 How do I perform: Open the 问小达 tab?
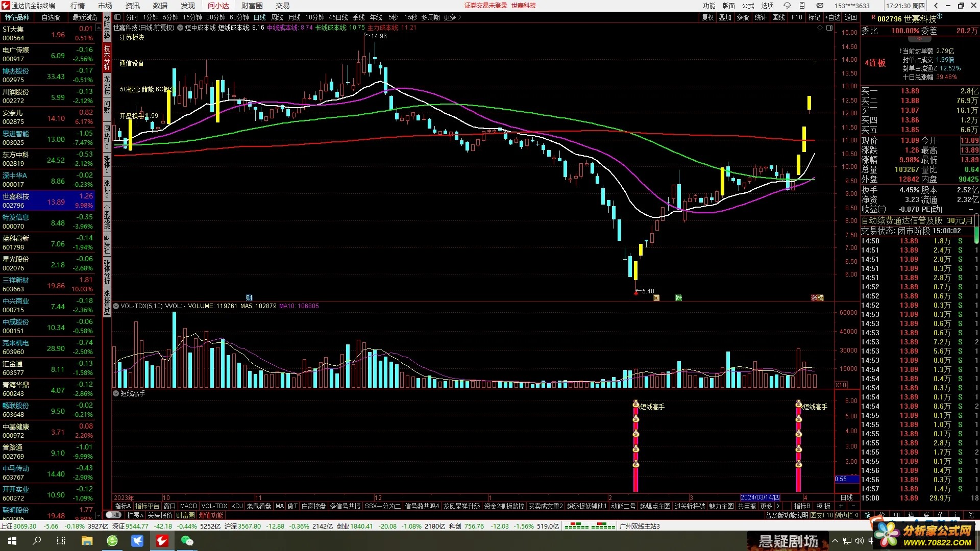coord(218,6)
